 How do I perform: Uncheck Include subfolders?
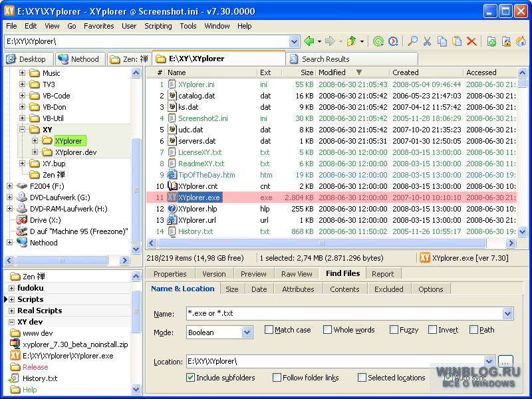[x=190, y=377]
